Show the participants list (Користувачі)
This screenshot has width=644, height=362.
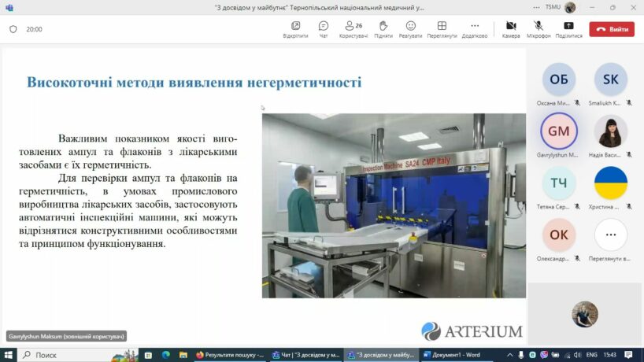tap(353, 29)
